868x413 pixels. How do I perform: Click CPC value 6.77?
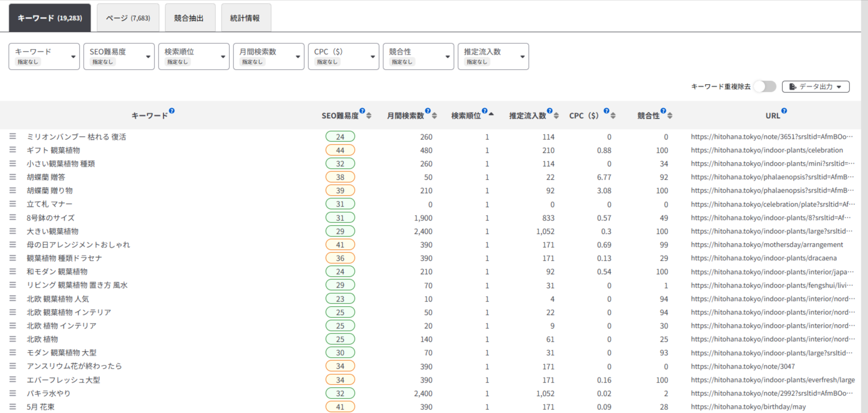(x=604, y=177)
